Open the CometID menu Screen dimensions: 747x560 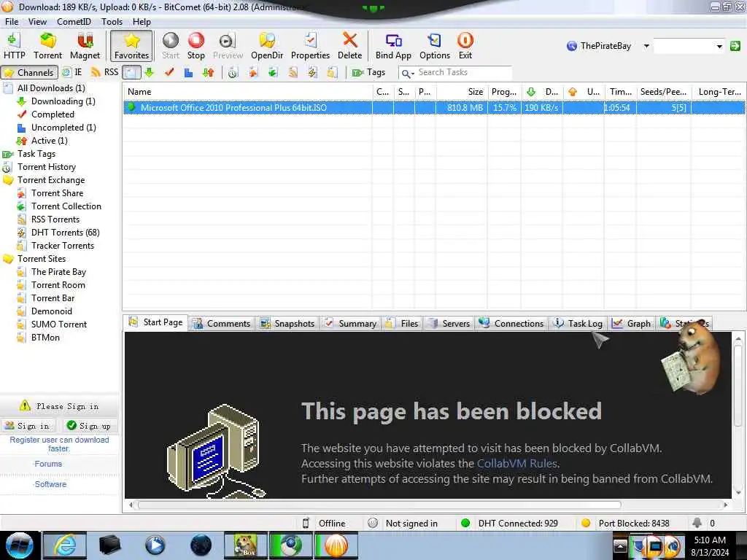[x=74, y=21]
